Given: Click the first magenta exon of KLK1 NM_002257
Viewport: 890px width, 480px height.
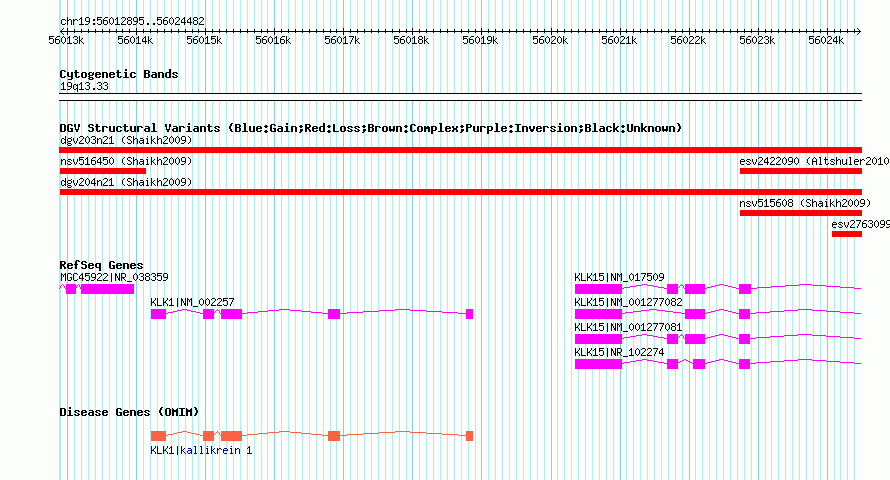Looking at the screenshot, I should point(158,314).
